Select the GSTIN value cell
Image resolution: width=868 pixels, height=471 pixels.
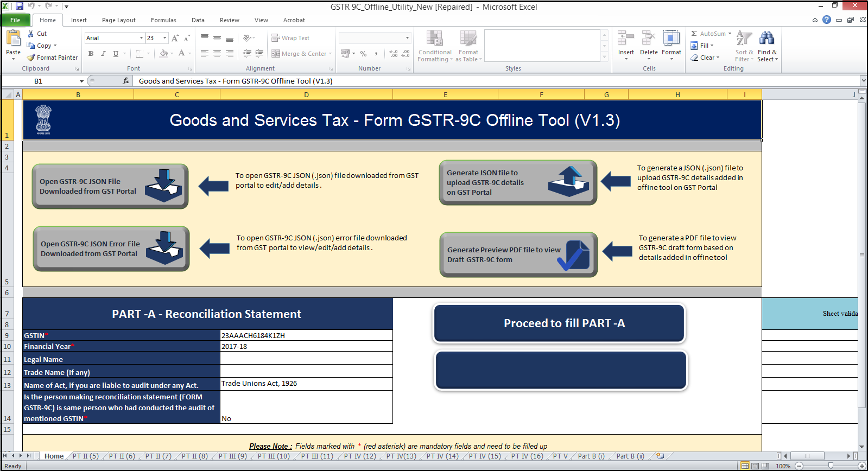[306, 335]
